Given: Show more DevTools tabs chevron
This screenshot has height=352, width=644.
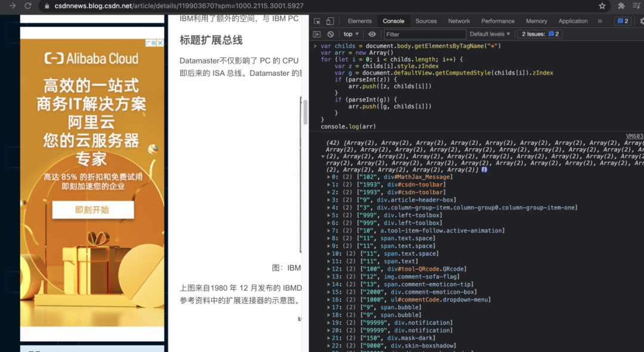Looking at the screenshot, I should click(x=600, y=21).
